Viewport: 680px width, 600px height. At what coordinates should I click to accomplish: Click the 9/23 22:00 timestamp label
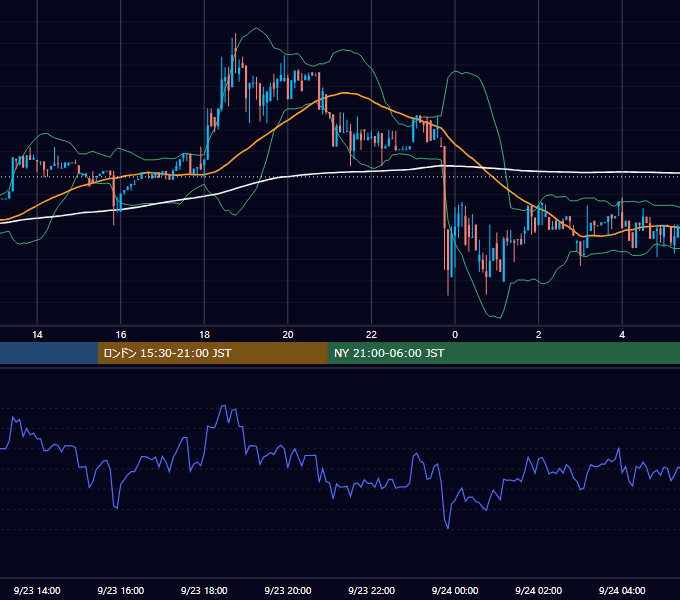372,590
